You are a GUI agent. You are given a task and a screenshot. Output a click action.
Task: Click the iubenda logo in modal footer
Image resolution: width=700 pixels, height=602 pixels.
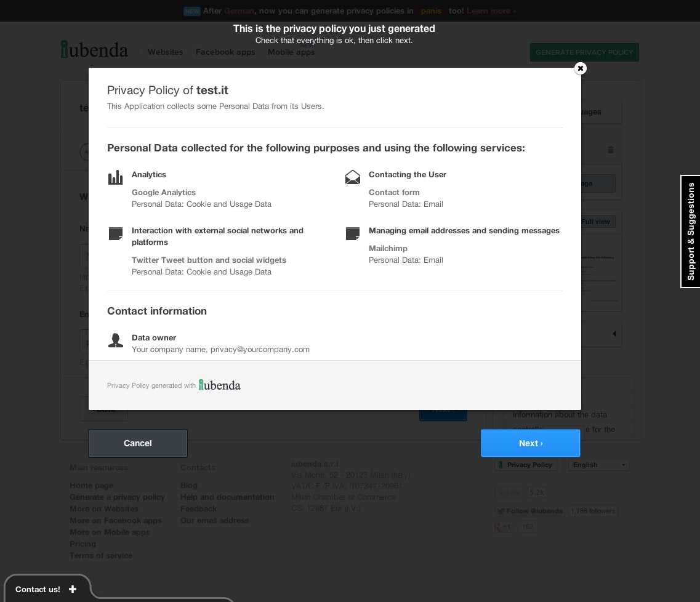tap(220, 385)
